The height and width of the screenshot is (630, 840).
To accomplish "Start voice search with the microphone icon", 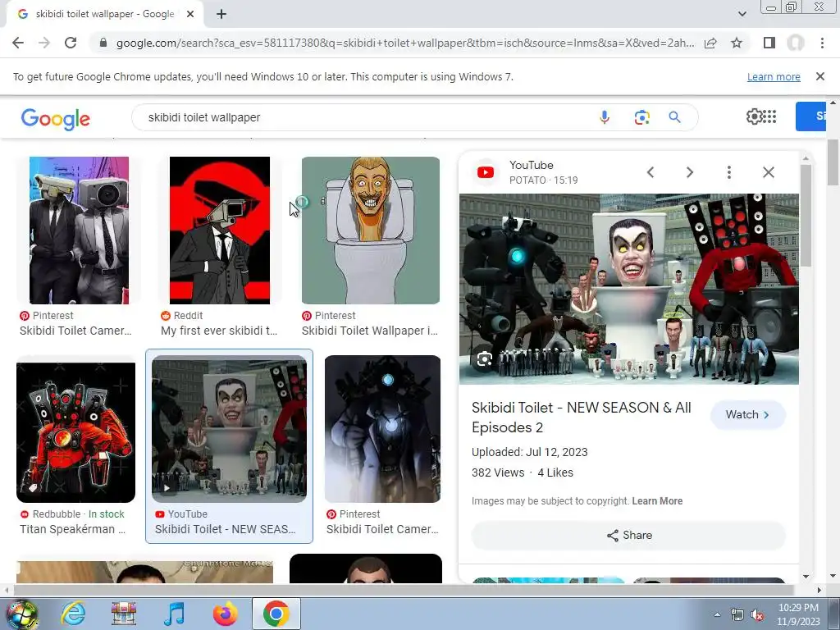I will tap(605, 116).
